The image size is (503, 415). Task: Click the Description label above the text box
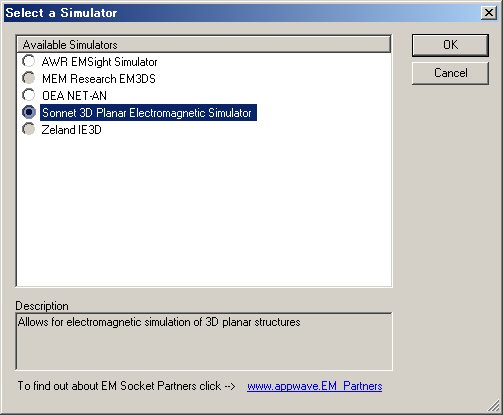point(42,306)
